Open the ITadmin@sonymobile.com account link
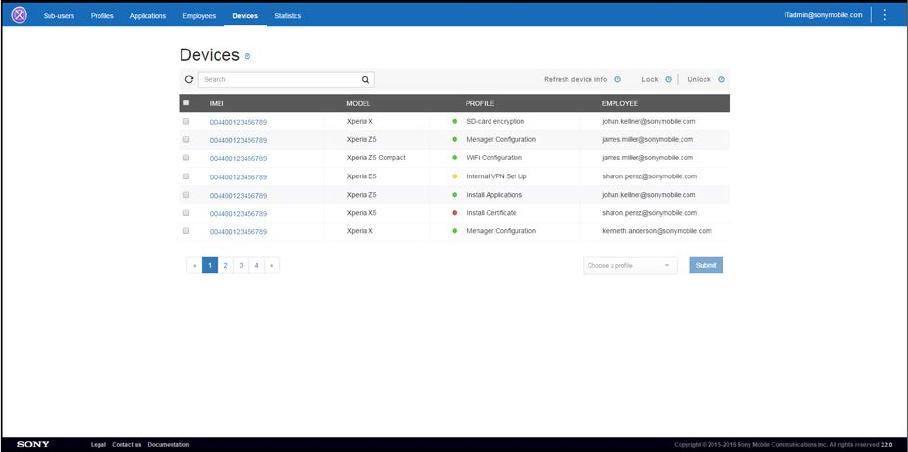Viewport: 908px width, 452px height. tap(823, 14)
